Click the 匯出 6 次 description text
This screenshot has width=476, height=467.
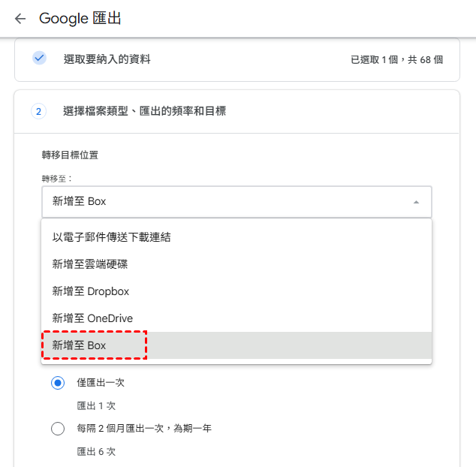pyautogui.click(x=96, y=452)
